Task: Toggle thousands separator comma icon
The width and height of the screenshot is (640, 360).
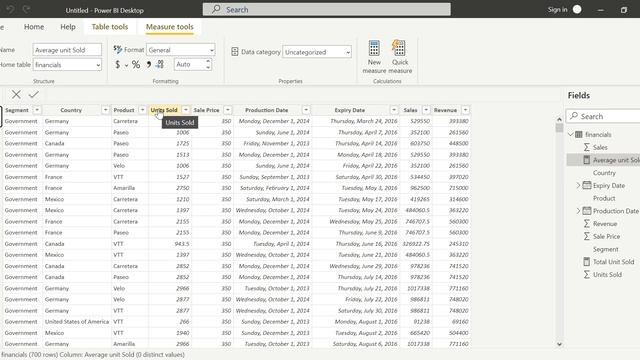Action: pyautogui.click(x=149, y=64)
